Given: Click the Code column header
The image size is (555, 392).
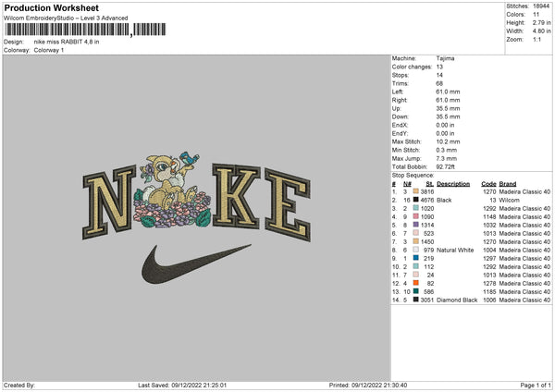Looking at the screenshot, I should tap(488, 184).
